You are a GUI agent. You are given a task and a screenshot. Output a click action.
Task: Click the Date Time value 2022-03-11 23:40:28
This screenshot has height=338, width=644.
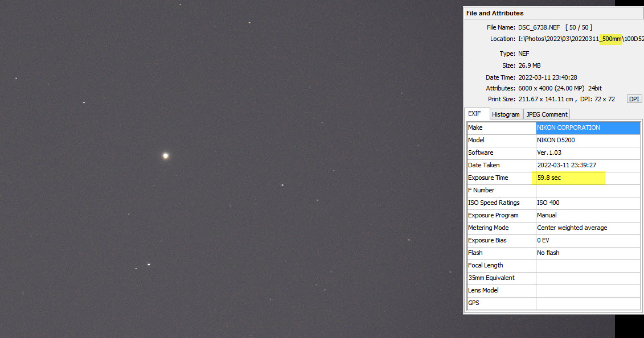(x=547, y=77)
